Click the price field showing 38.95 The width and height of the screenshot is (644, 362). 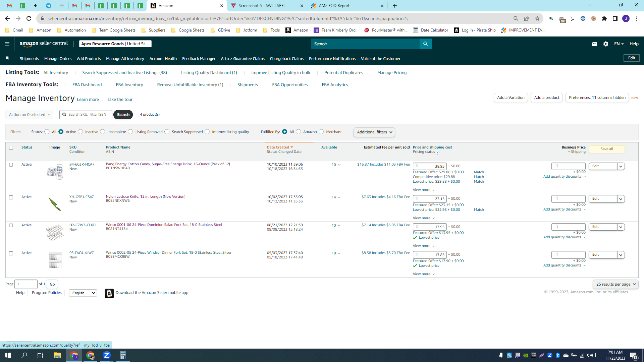pos(430,166)
